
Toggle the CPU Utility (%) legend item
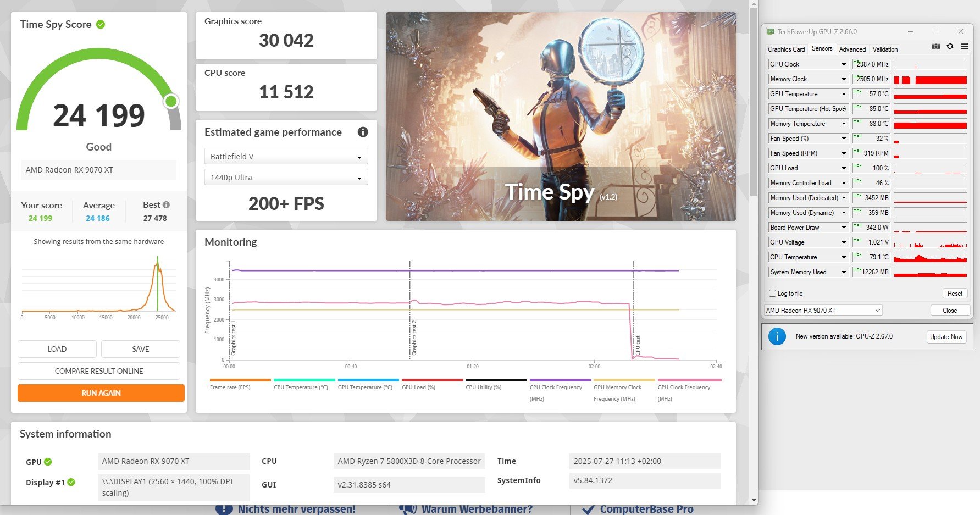click(x=496, y=384)
